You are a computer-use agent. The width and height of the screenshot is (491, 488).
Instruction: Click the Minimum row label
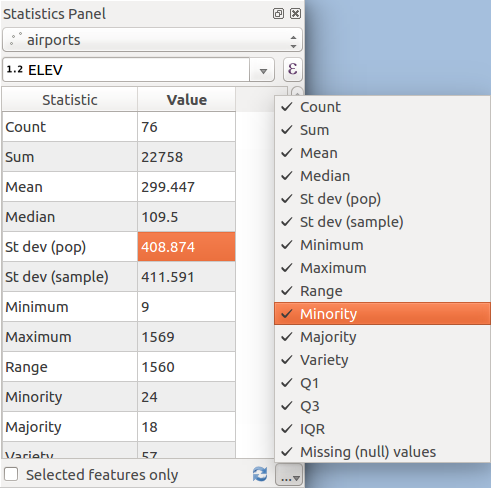(70, 307)
